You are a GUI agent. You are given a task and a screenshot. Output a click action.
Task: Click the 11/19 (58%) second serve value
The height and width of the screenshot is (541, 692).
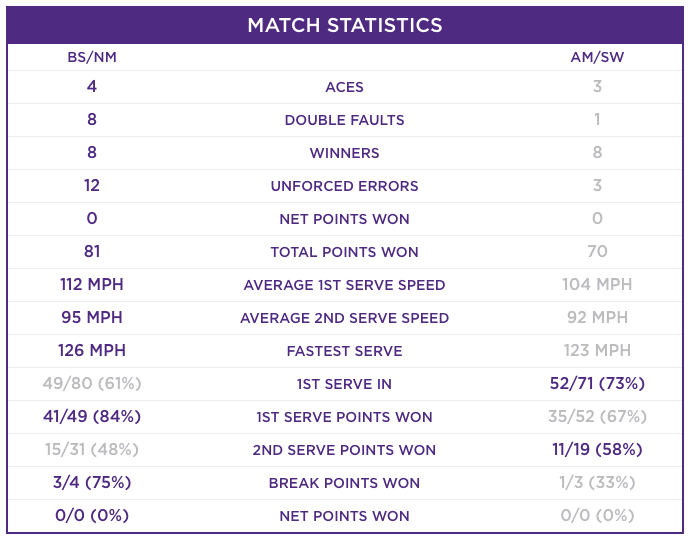point(597,449)
